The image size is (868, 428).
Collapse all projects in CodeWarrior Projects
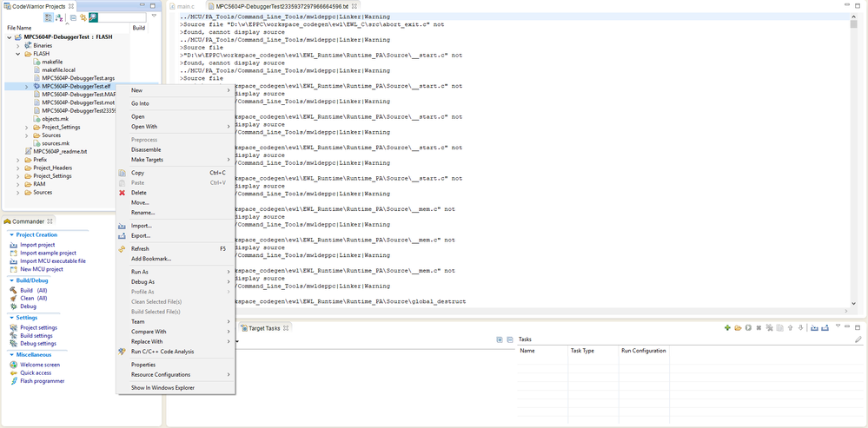click(74, 17)
